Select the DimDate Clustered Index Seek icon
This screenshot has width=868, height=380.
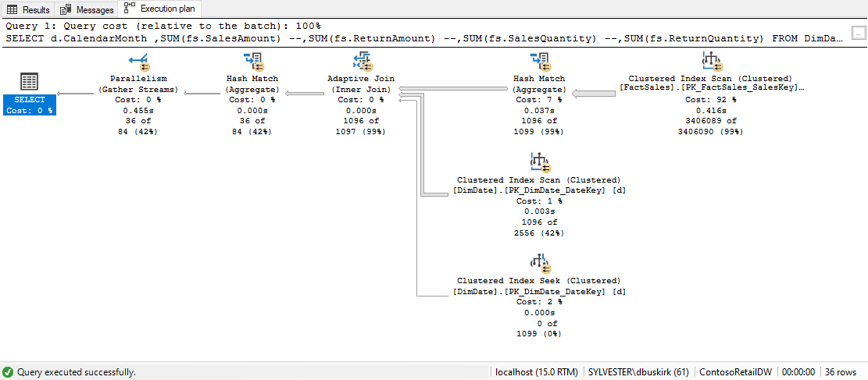[539, 262]
